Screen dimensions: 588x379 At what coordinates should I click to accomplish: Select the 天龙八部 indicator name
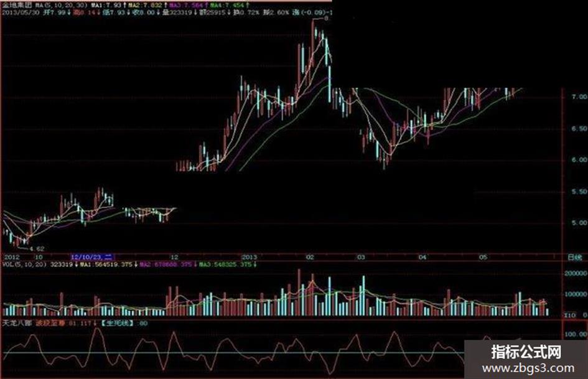click(17, 323)
